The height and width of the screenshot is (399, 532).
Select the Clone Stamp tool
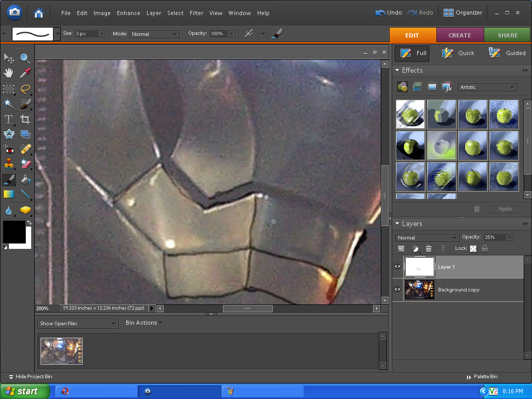point(9,164)
